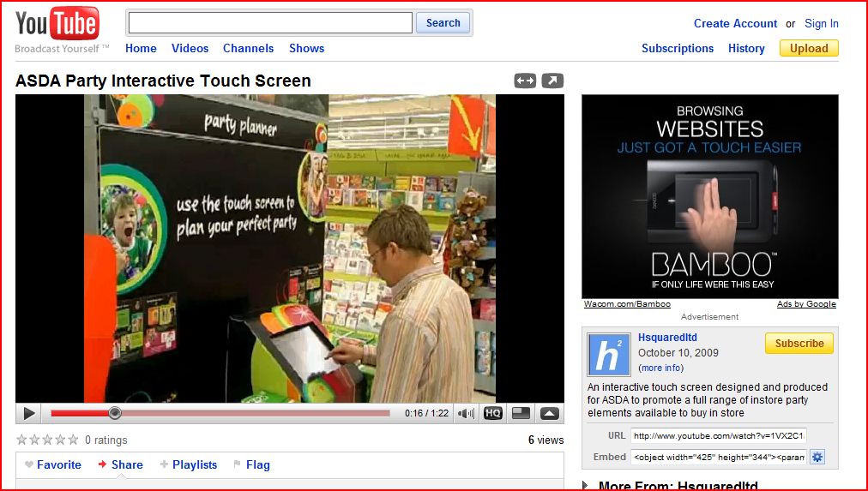Toggle HQ high quality playback

(x=492, y=413)
